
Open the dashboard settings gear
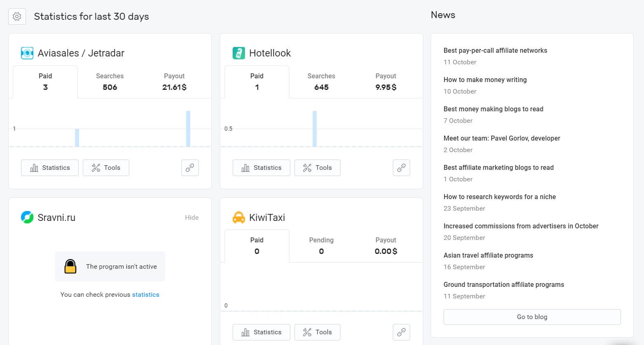[17, 16]
